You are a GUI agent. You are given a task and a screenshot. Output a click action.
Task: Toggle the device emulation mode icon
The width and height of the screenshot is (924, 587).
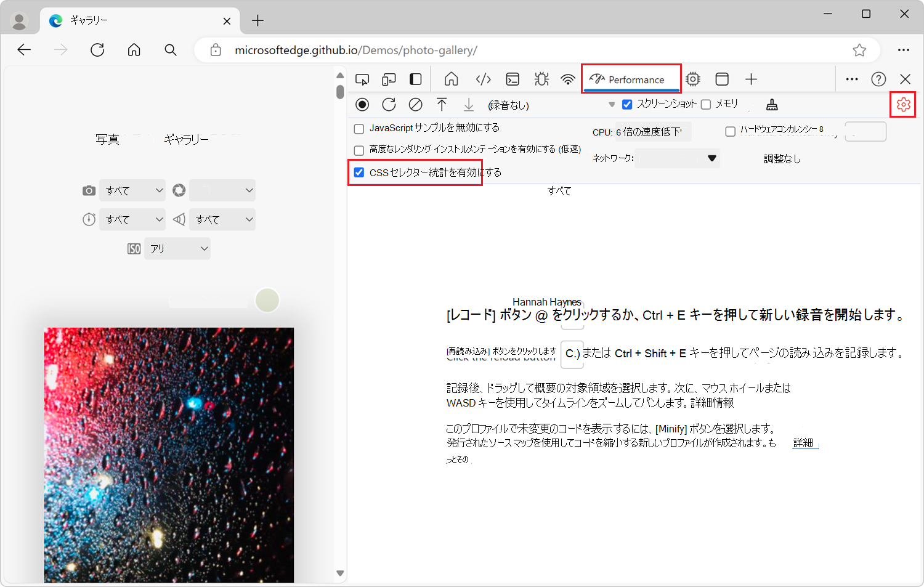(x=388, y=79)
